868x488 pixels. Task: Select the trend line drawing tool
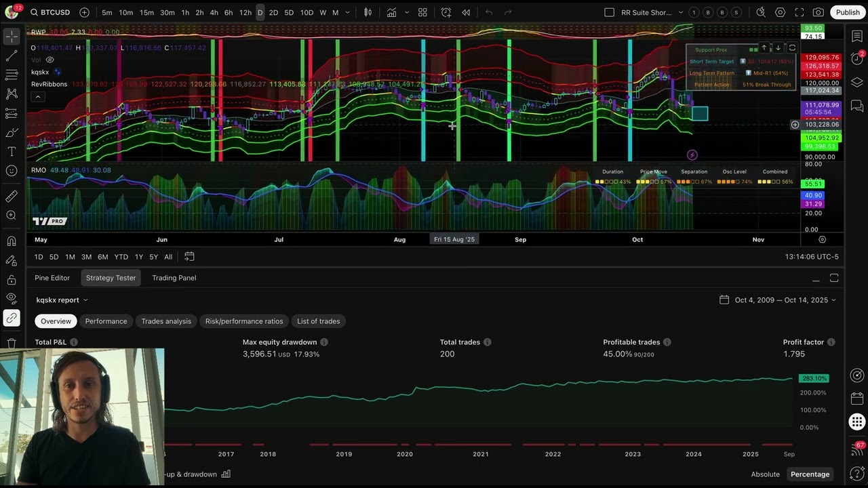(12, 56)
